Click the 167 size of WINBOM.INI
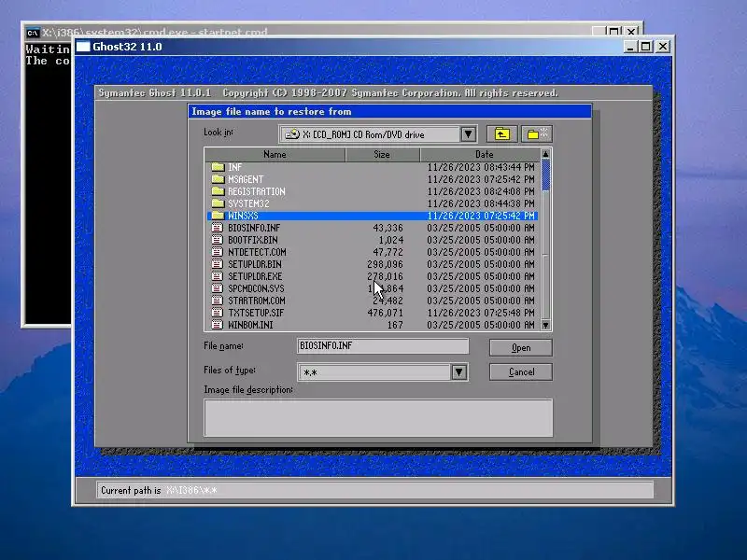 (x=395, y=325)
